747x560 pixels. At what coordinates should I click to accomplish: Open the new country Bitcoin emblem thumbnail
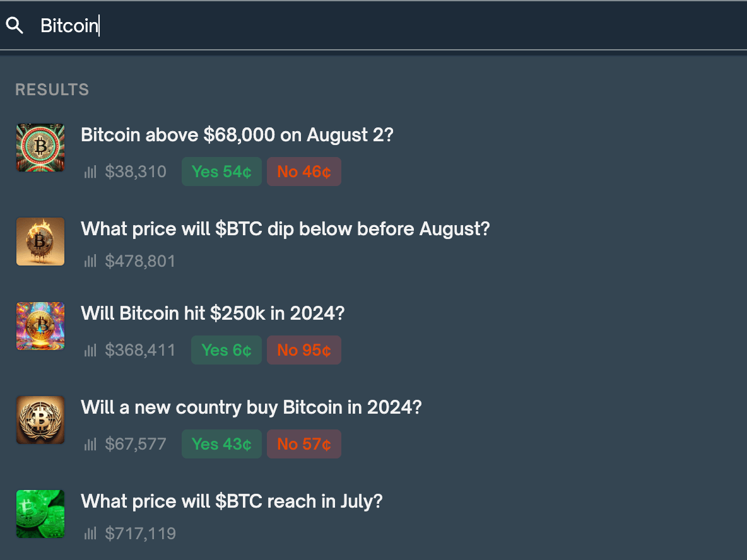coord(40,420)
